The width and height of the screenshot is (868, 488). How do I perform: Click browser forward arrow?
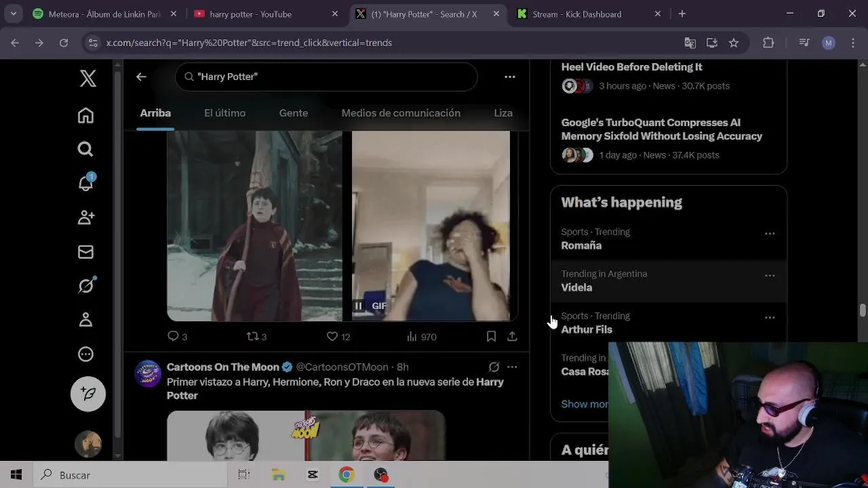click(x=39, y=43)
